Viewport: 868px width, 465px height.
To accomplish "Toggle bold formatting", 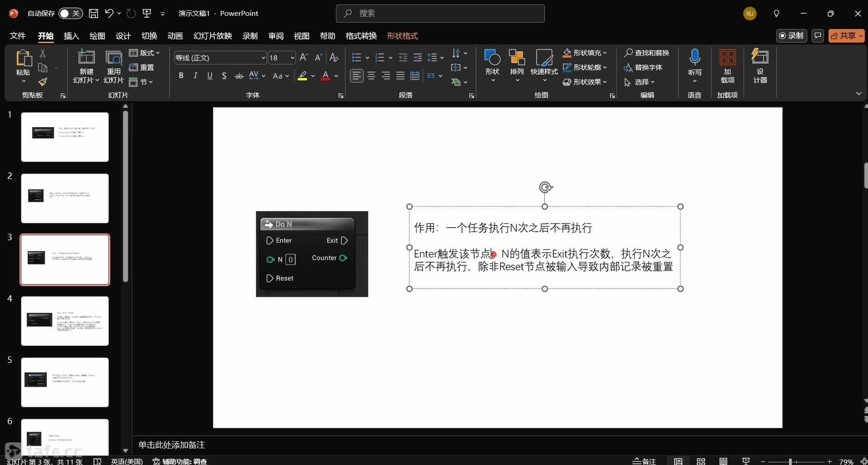I will tap(181, 76).
